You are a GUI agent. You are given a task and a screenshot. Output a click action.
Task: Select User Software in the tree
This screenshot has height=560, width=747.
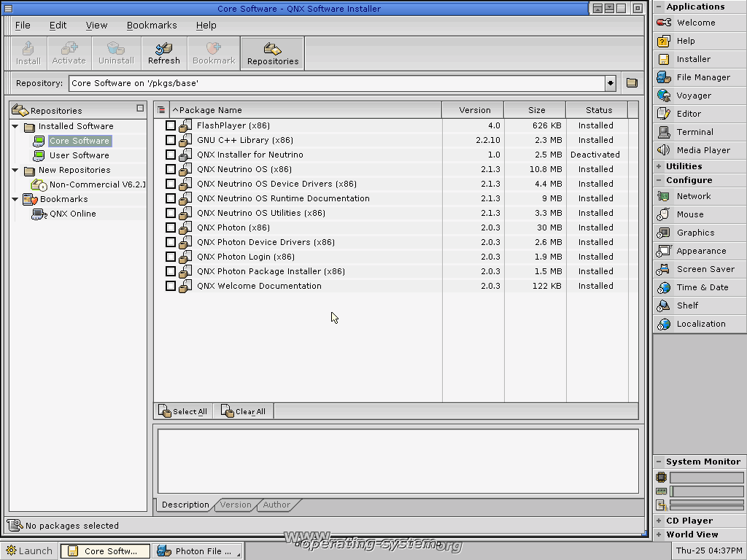[x=79, y=155]
